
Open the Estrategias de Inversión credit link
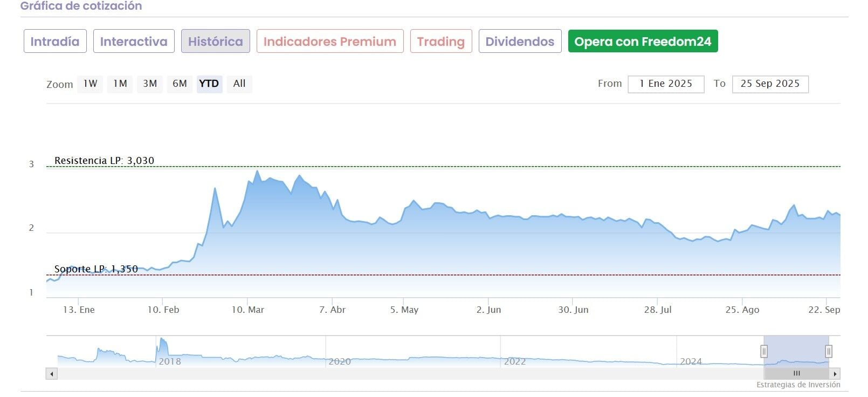(798, 385)
